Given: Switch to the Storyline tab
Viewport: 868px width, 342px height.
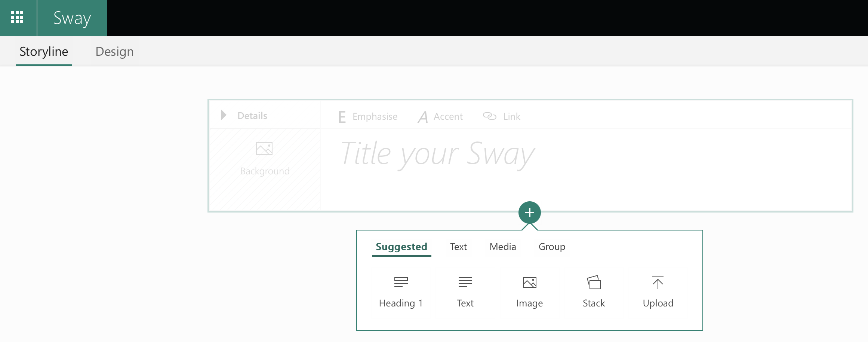Looking at the screenshot, I should pyautogui.click(x=44, y=52).
